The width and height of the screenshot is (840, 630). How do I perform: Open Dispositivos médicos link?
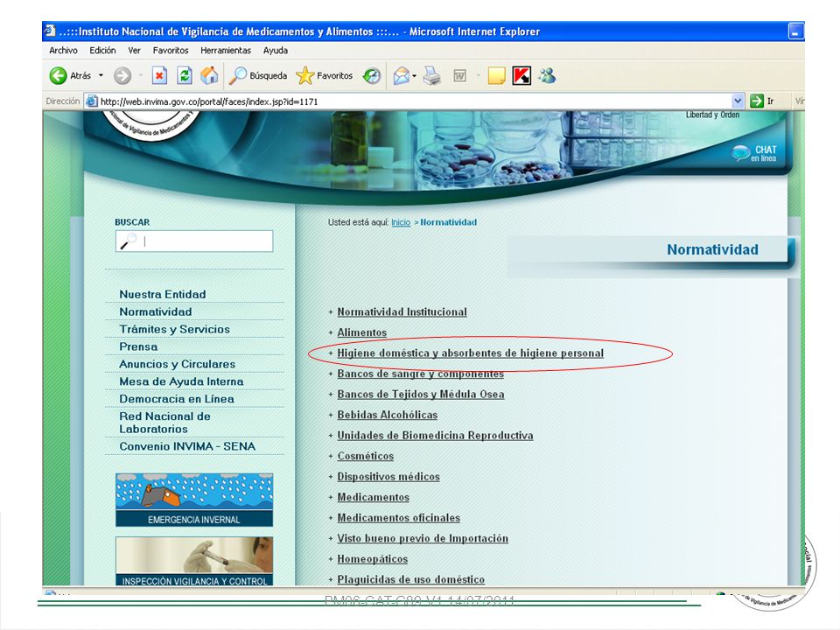[388, 477]
